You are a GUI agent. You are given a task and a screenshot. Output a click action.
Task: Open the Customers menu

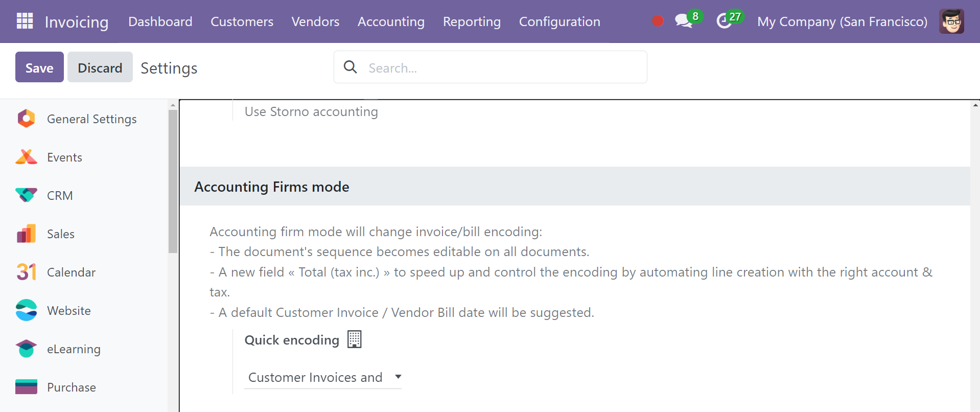pos(242,21)
